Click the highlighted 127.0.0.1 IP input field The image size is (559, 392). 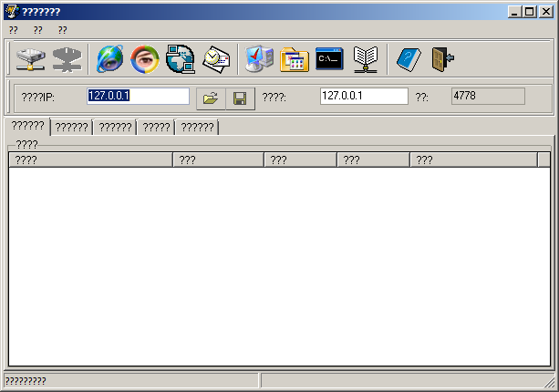tap(138, 96)
